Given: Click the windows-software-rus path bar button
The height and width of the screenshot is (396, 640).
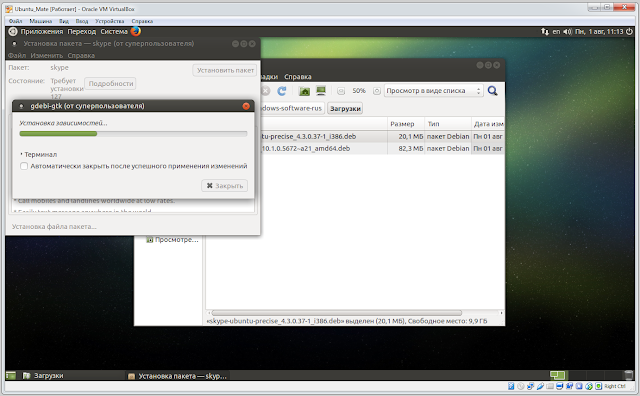Looking at the screenshot, I should [292, 108].
